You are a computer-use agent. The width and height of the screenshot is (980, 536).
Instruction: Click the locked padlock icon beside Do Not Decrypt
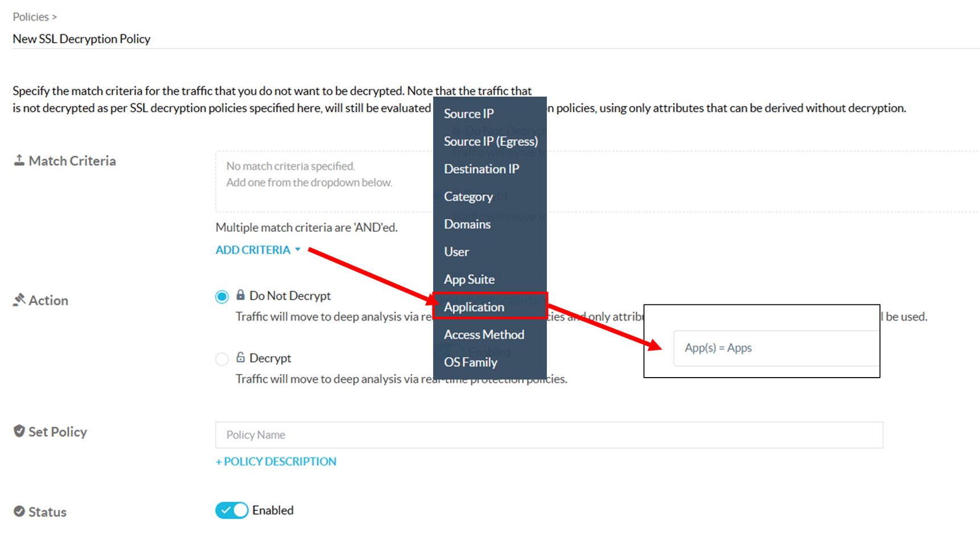pos(241,295)
